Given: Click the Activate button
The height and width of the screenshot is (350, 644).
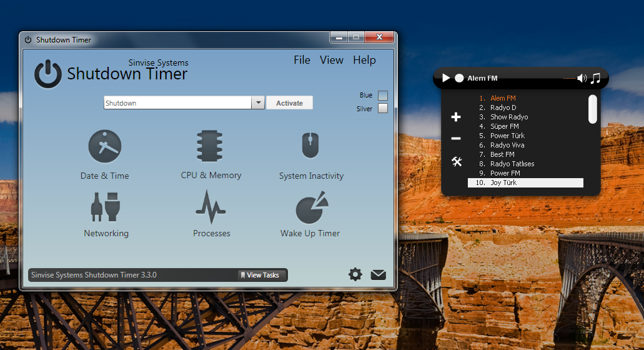Looking at the screenshot, I should click(289, 103).
